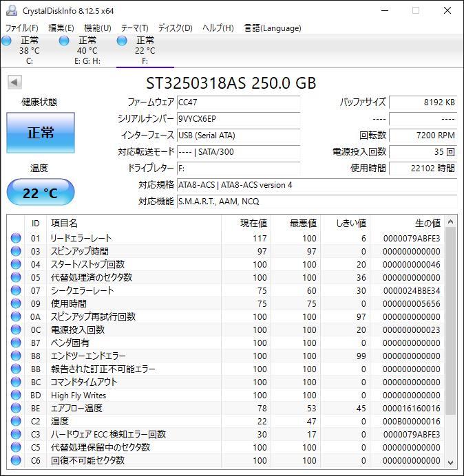Screen dimensions: 464x476
Task: Click the 正常 health status button
Action: pos(41,133)
